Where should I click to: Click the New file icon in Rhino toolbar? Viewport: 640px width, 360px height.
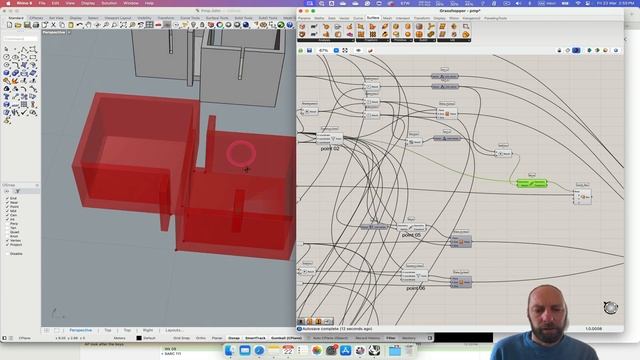click(x=9, y=25)
